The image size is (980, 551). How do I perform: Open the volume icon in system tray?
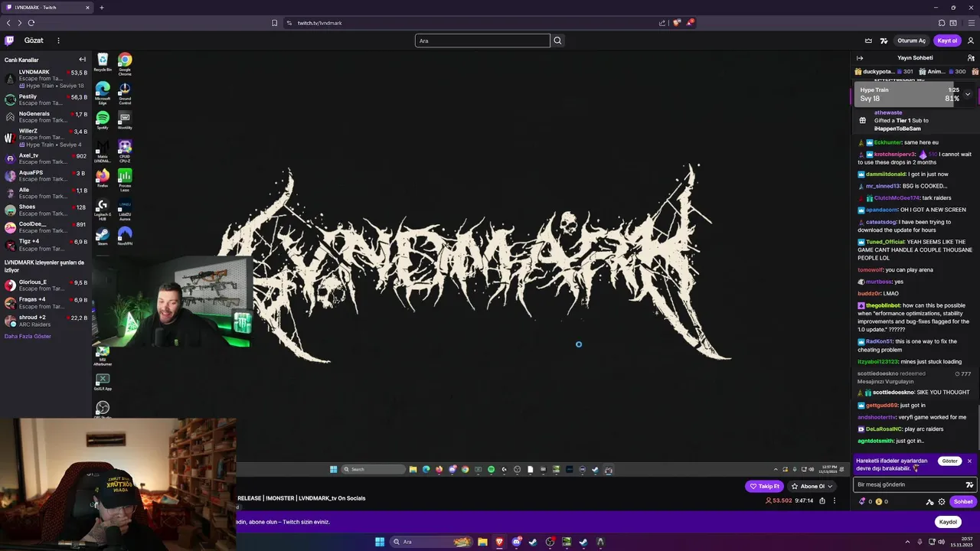point(942,542)
